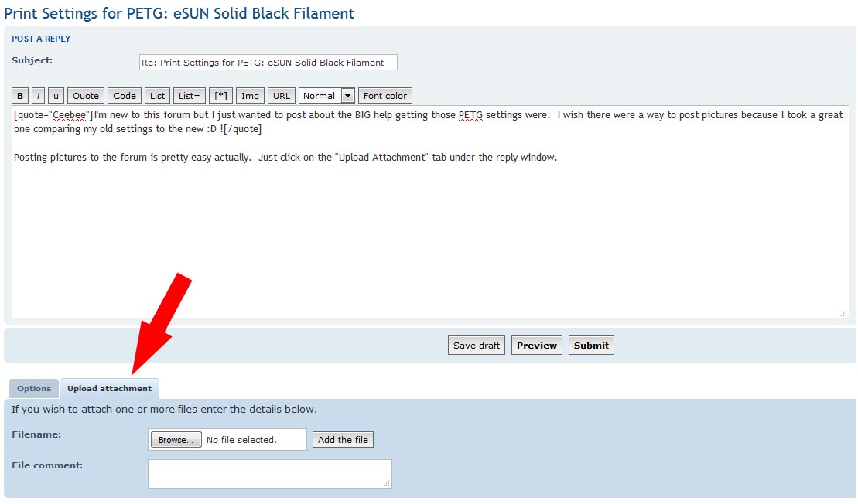
Task: Select the Upload attachment tab
Action: (x=109, y=389)
